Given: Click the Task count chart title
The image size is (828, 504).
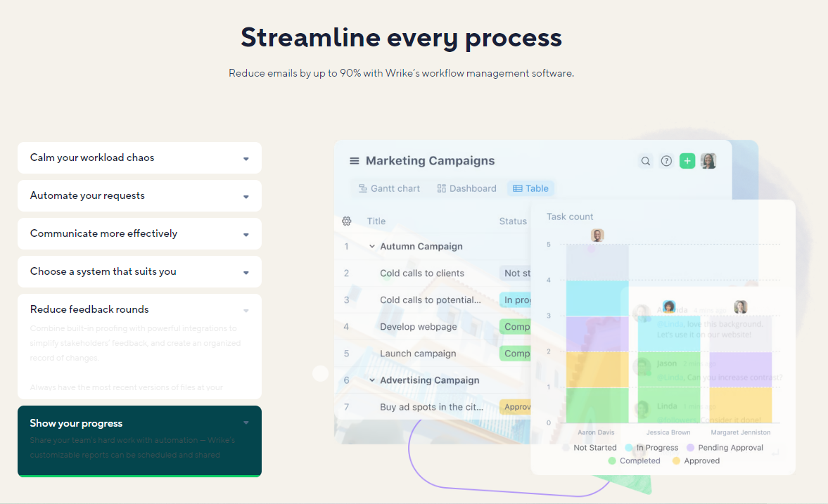Looking at the screenshot, I should [x=570, y=217].
